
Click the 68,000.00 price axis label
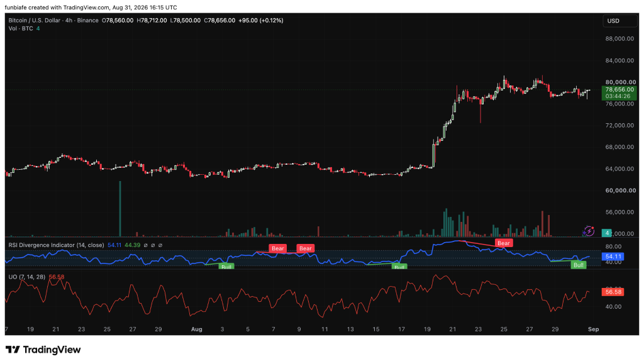pos(619,147)
